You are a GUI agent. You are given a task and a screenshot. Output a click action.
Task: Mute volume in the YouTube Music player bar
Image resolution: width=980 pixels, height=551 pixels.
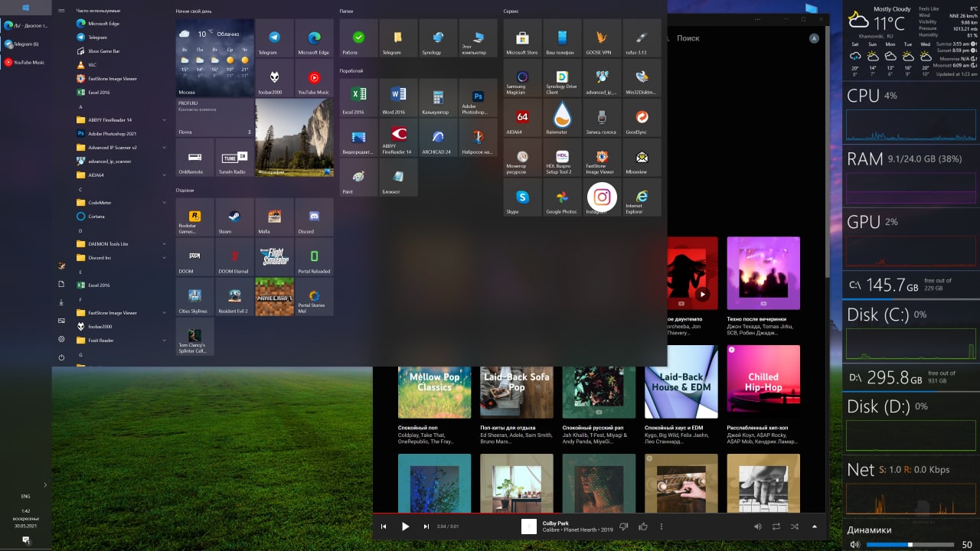pyautogui.click(x=757, y=527)
